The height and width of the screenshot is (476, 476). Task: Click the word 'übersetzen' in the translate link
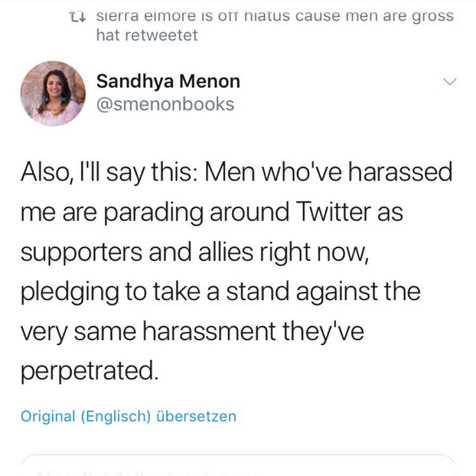coord(196,416)
